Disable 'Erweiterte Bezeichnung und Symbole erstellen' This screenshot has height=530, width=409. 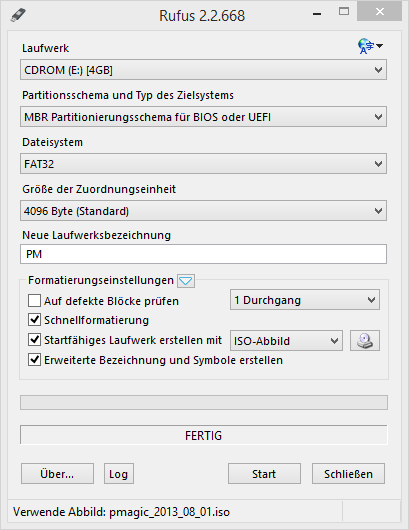34,360
